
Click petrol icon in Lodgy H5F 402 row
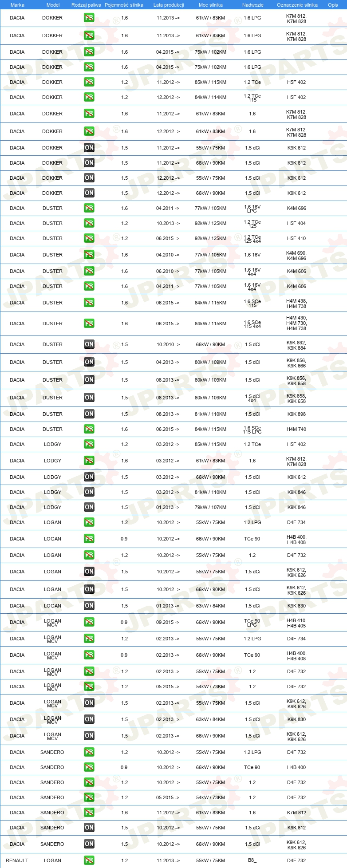89,444
